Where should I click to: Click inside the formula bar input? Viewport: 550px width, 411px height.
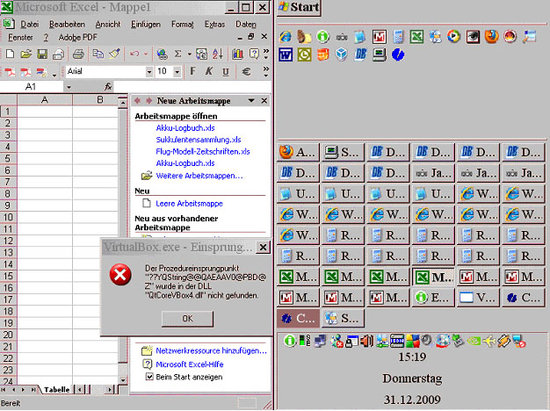point(193,87)
